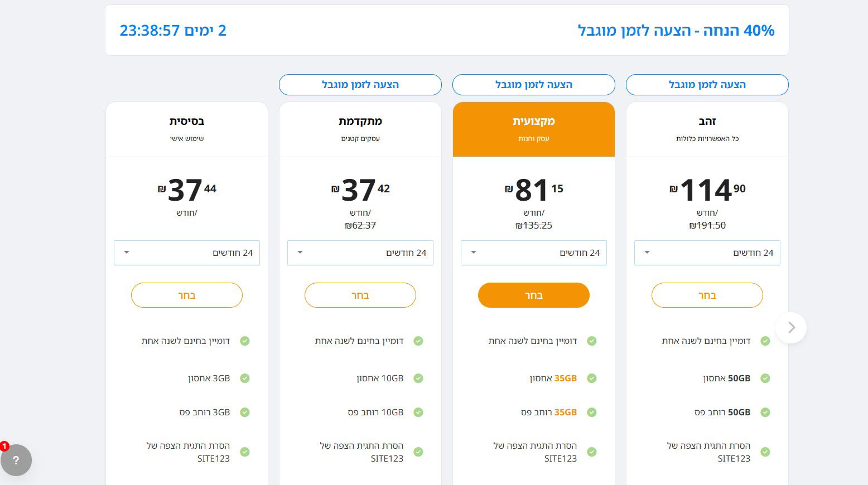Click green checkmark beside free domain in Professional plan

[592, 341]
